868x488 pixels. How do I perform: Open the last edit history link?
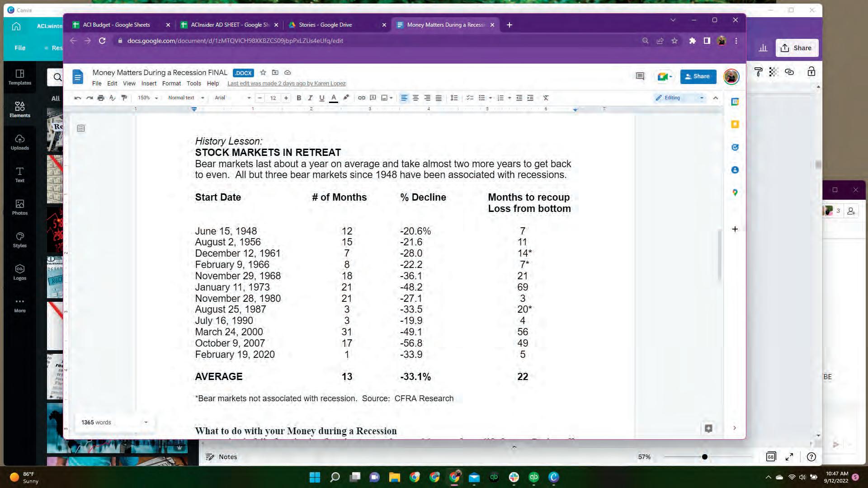(x=286, y=84)
